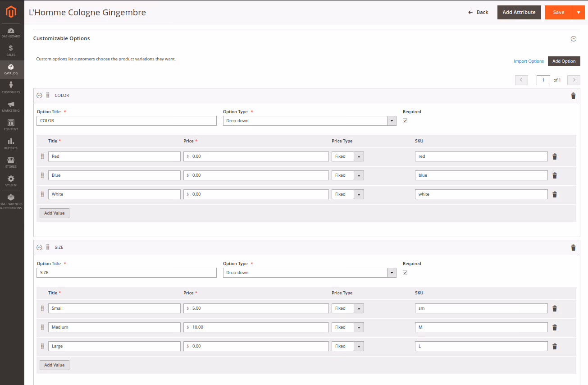This screenshot has width=588, height=385.
Task: Open Find Partners & Extensions
Action: pos(12,202)
